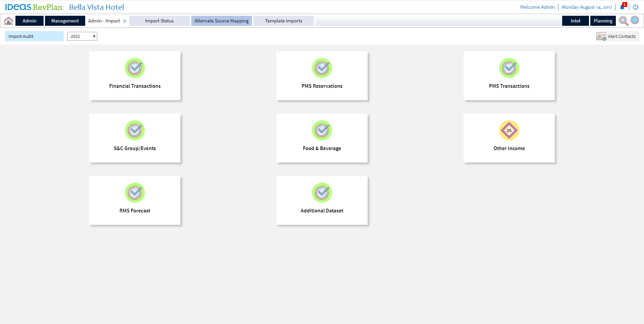This screenshot has height=324, width=644.
Task: Open the Intel module
Action: 575,21
